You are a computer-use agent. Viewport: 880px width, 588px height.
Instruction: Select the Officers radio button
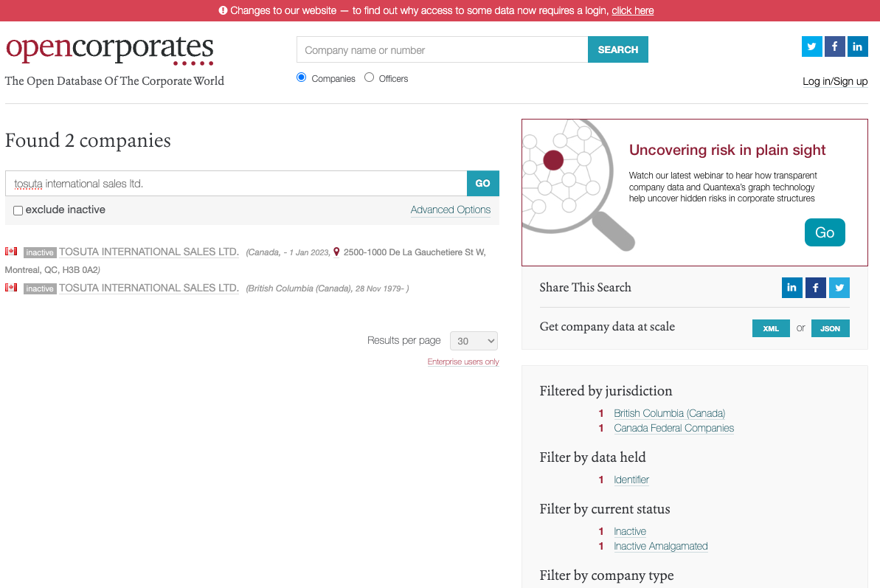tap(369, 77)
